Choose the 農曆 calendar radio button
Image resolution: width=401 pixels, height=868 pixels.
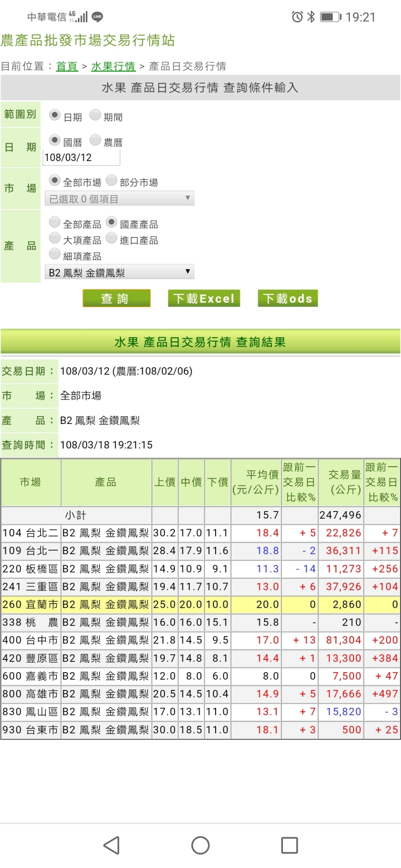(95, 140)
